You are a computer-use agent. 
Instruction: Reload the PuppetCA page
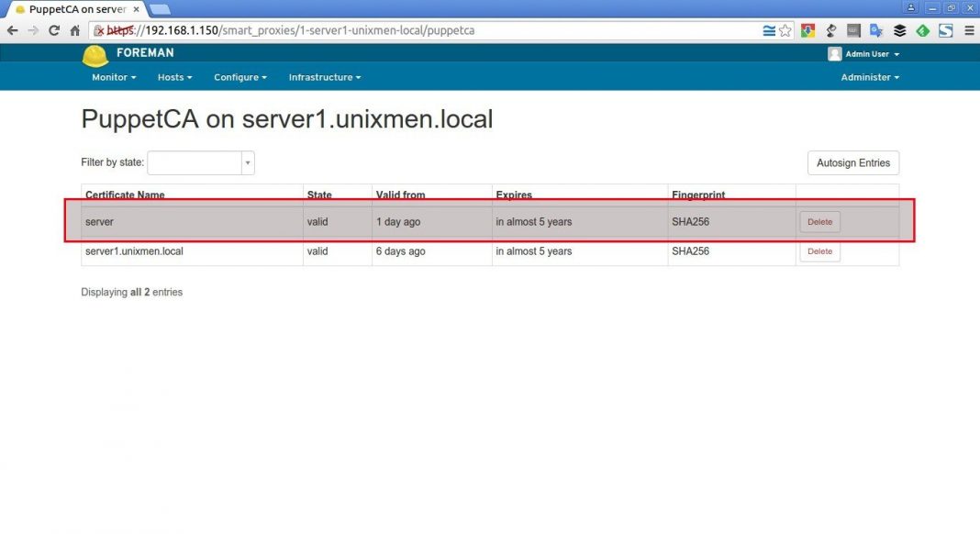click(54, 30)
